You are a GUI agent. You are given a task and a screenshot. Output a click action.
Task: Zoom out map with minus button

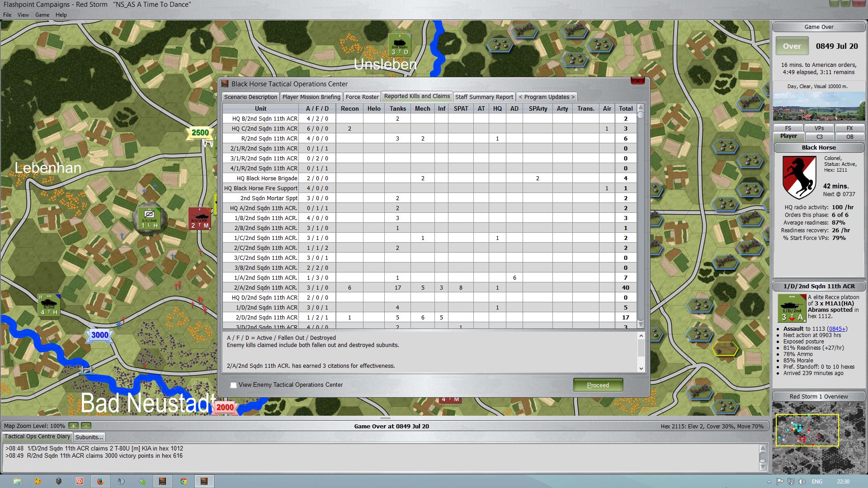[86, 426]
